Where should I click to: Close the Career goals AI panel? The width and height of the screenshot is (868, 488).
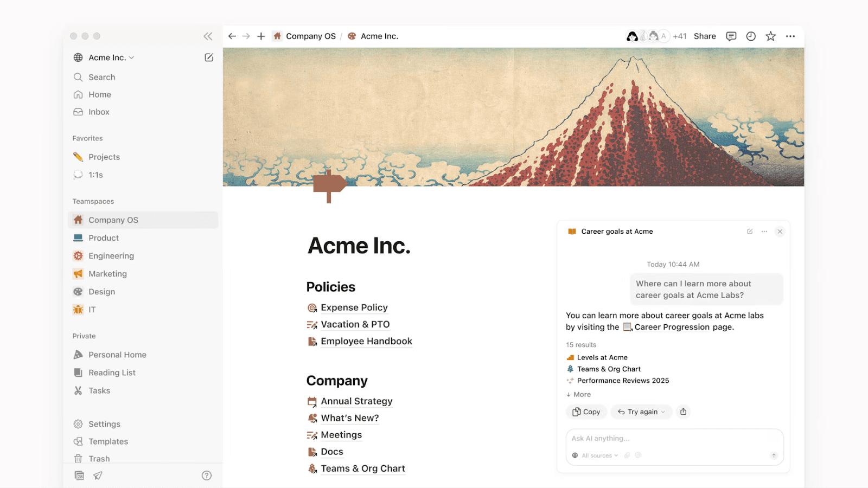click(x=780, y=232)
